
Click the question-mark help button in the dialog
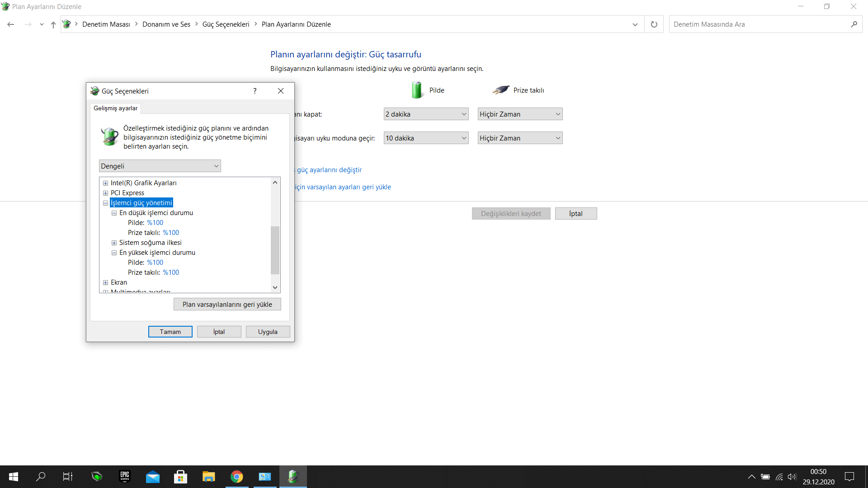tap(255, 91)
